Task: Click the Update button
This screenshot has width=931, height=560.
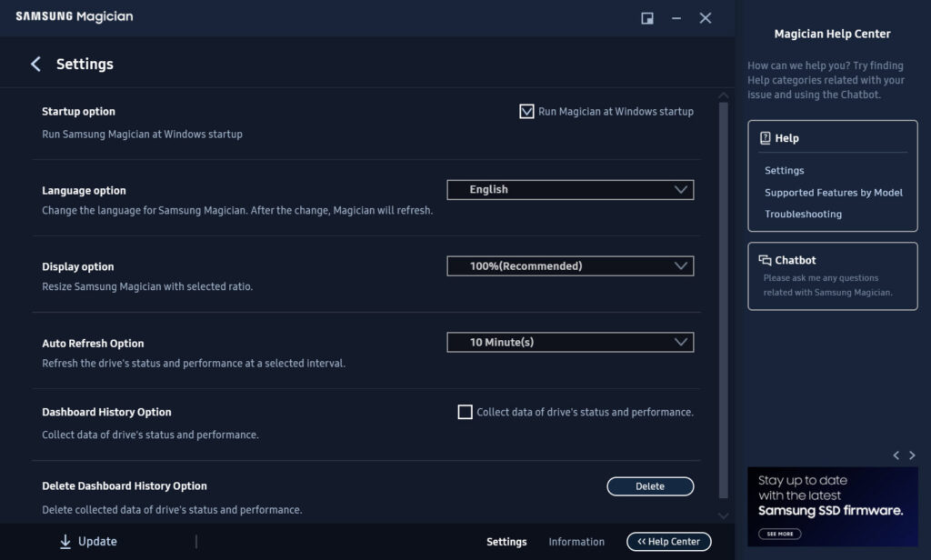Action: click(89, 542)
